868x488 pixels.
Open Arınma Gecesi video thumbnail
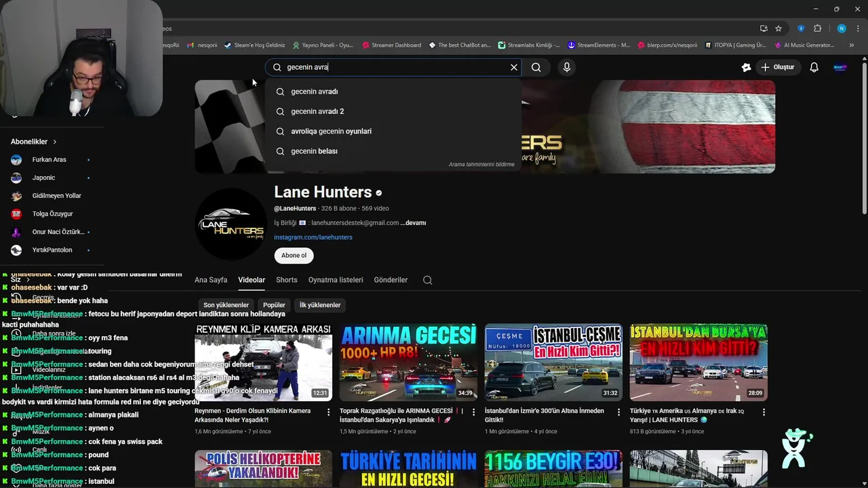408,362
